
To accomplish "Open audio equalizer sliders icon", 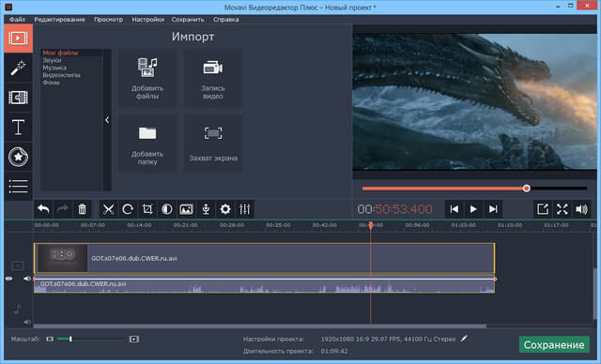I will (x=244, y=209).
